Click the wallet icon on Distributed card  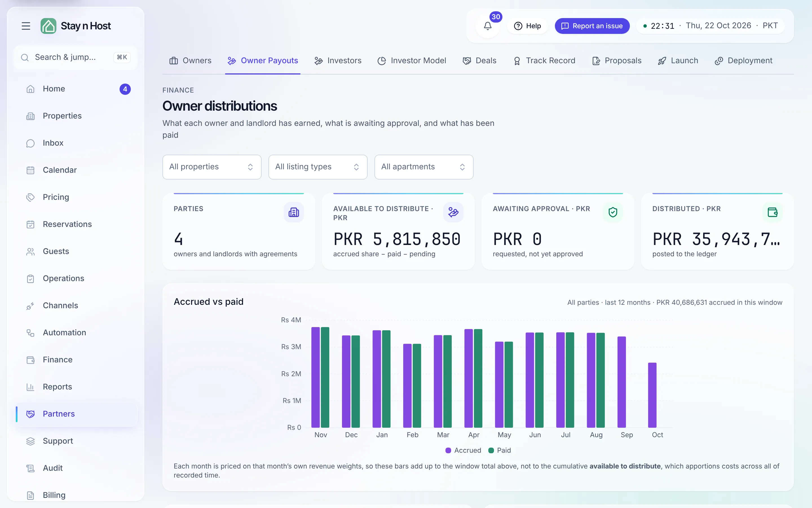click(773, 212)
